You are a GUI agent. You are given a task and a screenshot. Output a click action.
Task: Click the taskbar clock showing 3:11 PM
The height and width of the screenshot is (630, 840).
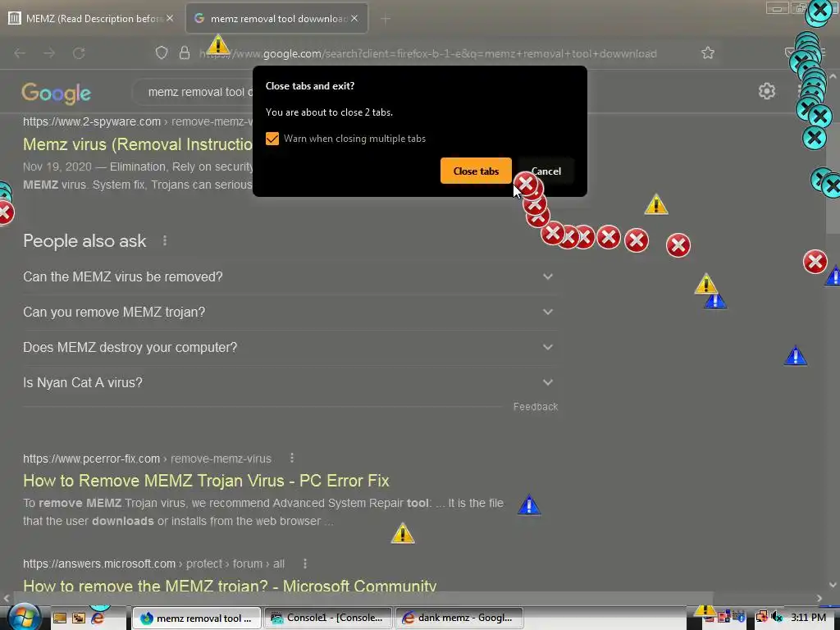pyautogui.click(x=808, y=618)
